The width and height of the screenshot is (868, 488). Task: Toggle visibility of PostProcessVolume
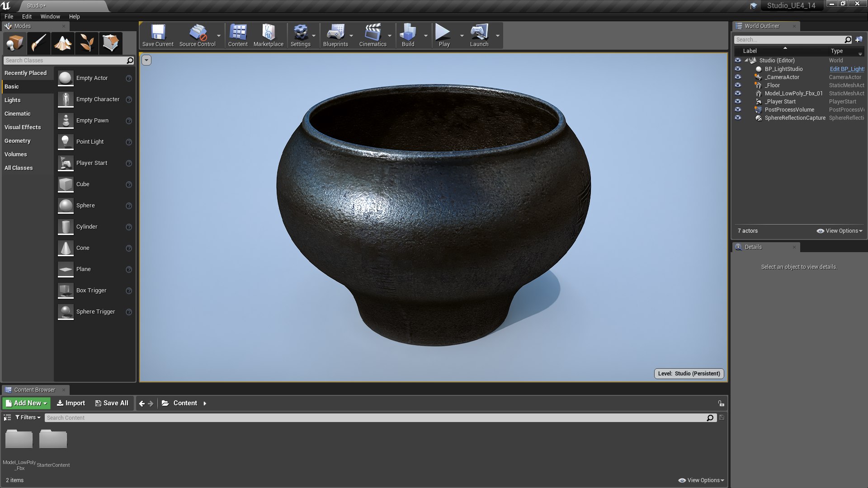tap(738, 110)
